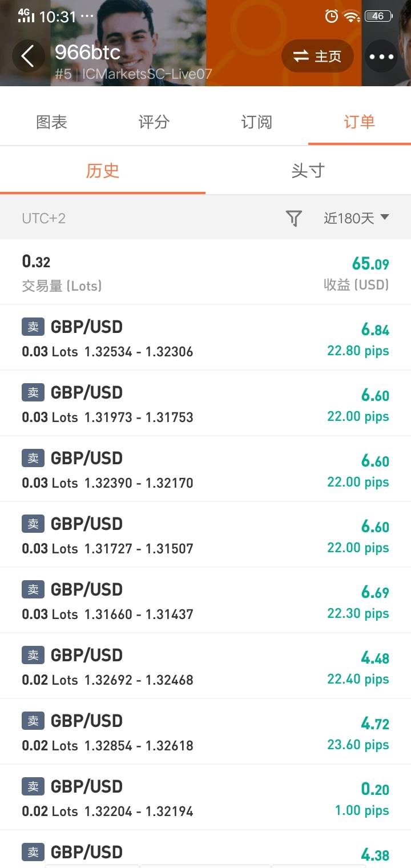The image size is (411, 868).
Task: Select the 订单 tab
Action: tap(359, 122)
